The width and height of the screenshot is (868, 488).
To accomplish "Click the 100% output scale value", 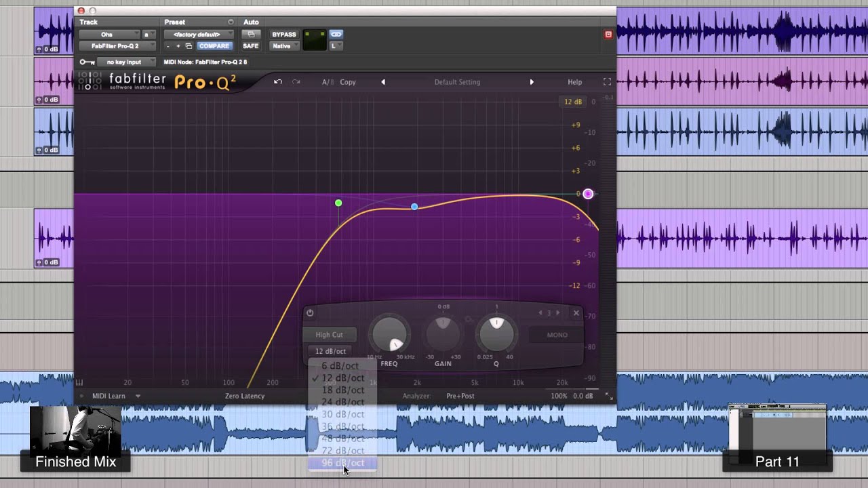I will point(559,396).
